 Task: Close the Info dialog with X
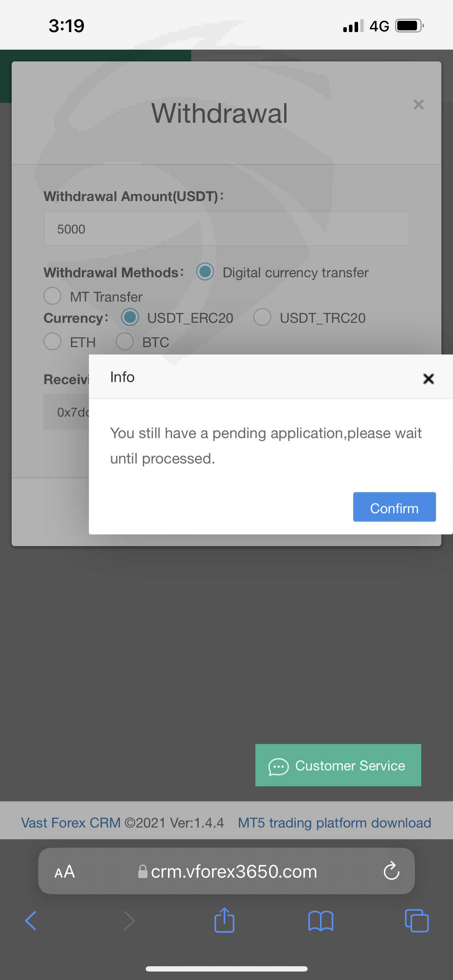click(x=428, y=378)
